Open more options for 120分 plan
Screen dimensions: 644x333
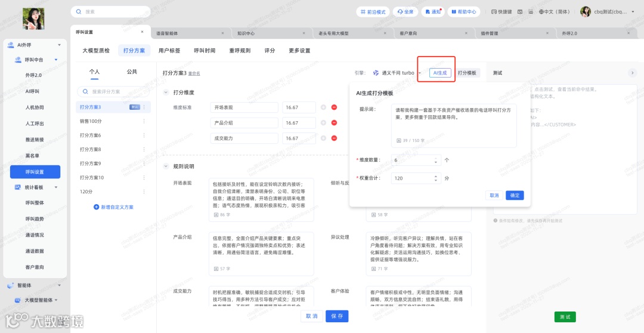144,192
